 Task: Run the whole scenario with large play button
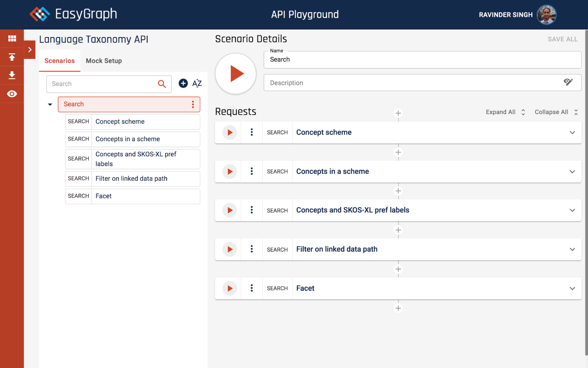pos(236,74)
